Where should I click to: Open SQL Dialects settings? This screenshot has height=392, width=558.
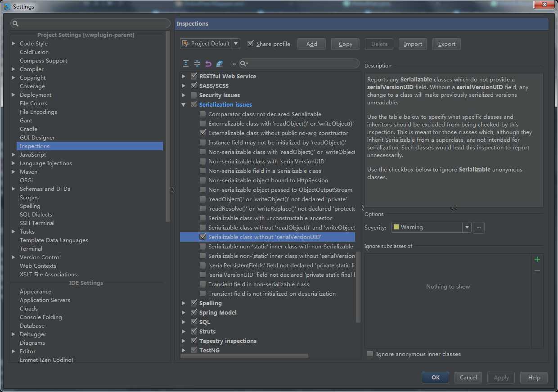point(36,215)
